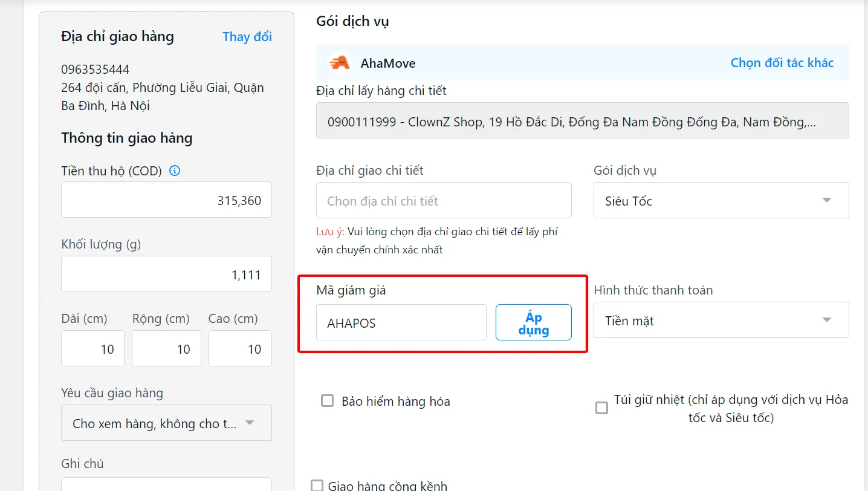
Task: Click the Thông tin giao hàng heading
Action: coord(127,138)
